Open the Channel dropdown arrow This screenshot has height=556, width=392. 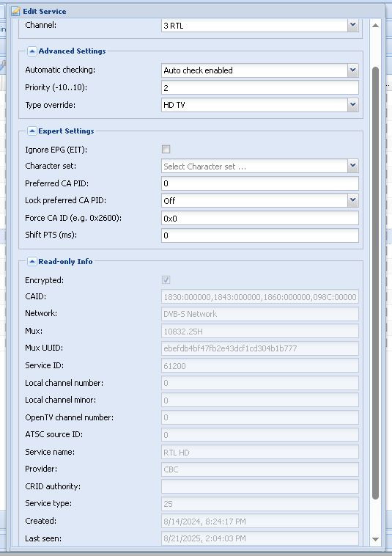pos(352,26)
